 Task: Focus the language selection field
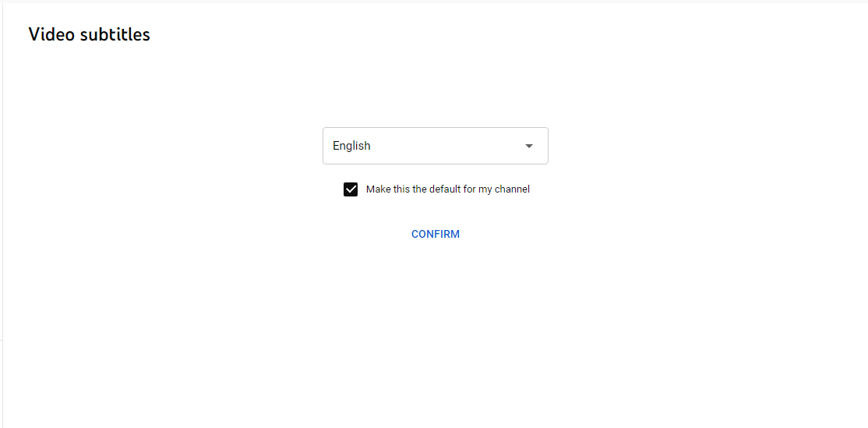[x=435, y=146]
